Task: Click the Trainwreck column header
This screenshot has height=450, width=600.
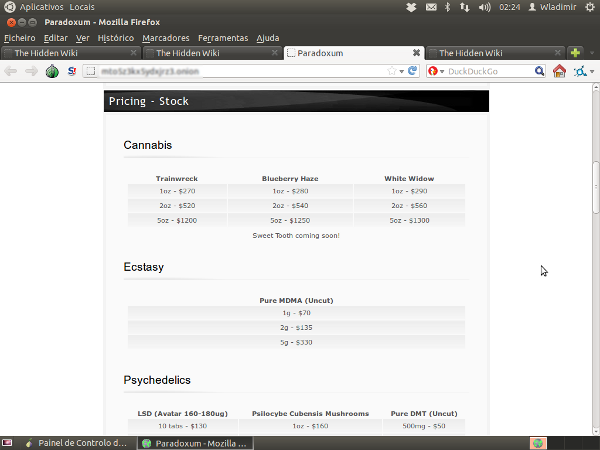Action: 177,178
